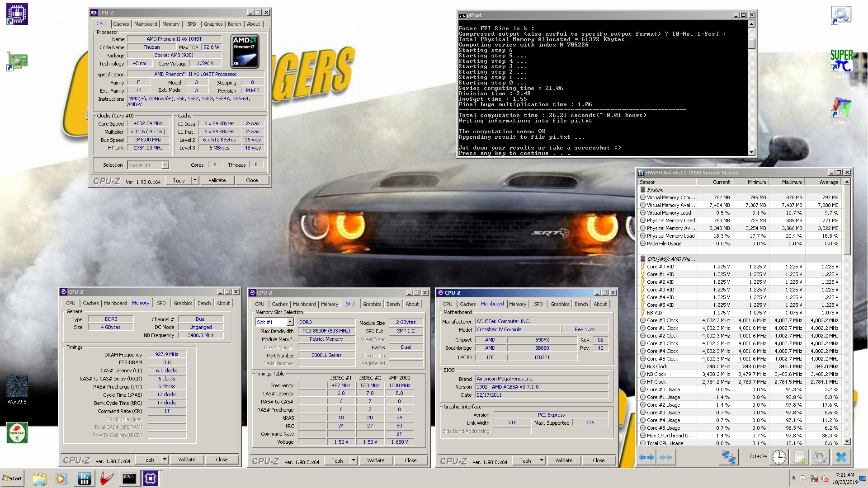The height and width of the screenshot is (488, 868).
Task: Open the red cat desktop shortcut icon
Action: point(17,433)
